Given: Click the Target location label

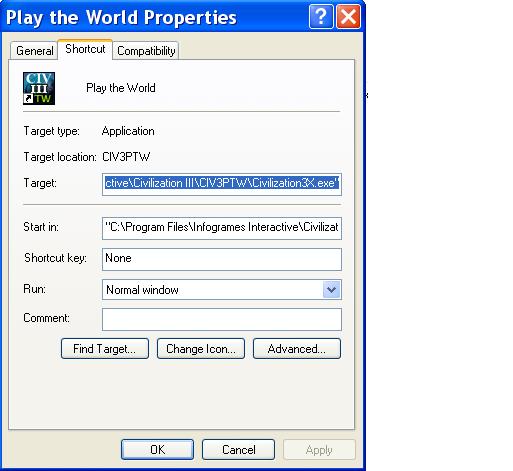Looking at the screenshot, I should (60, 157).
